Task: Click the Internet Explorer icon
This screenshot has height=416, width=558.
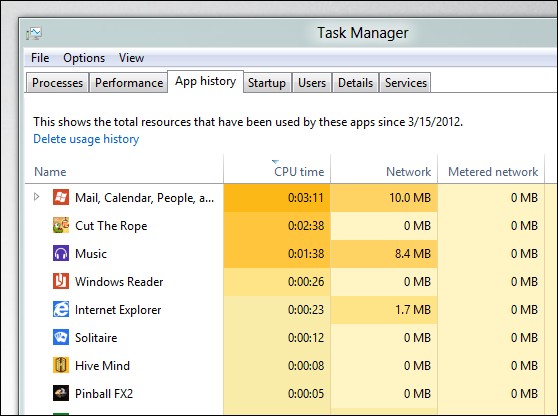Action: [61, 309]
